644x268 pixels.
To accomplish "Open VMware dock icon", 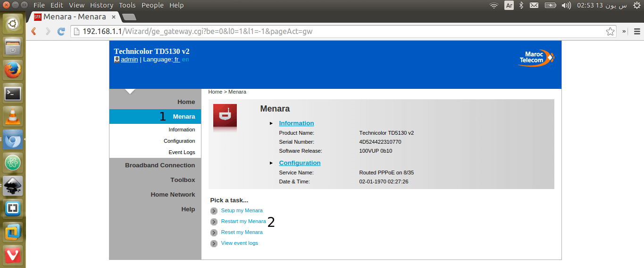I will (x=13, y=232).
